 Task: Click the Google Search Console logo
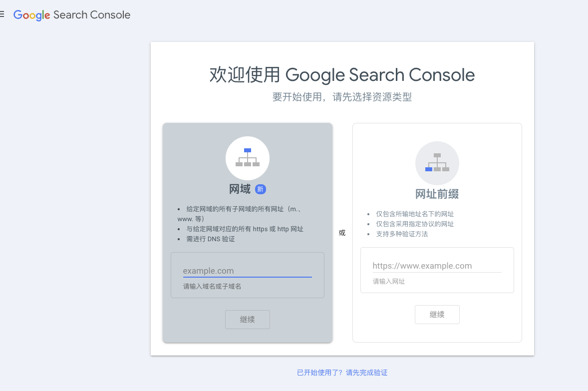point(72,15)
